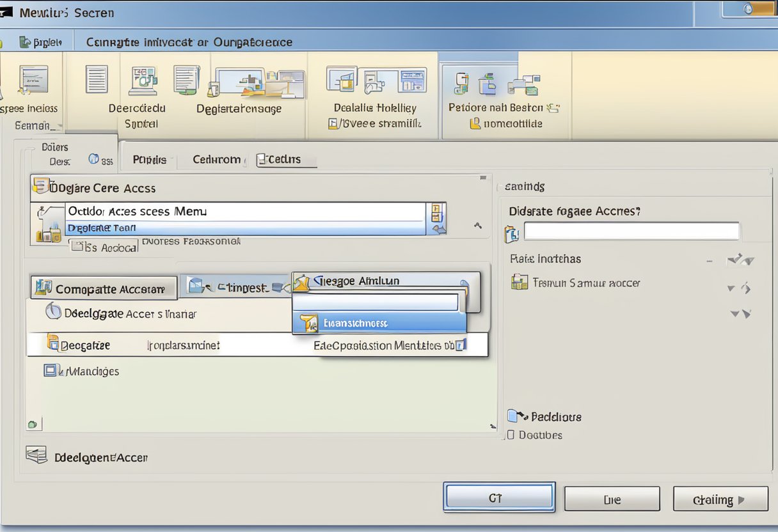Image resolution: width=778 pixels, height=532 pixels.
Task: Click the Didsrate fogaee search field
Action: 631,231
